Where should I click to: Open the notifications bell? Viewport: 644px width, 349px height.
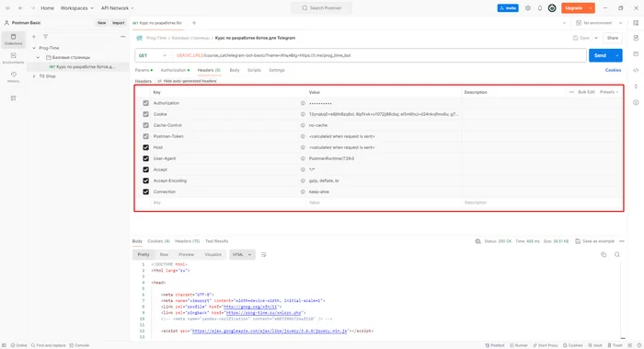[x=540, y=7]
